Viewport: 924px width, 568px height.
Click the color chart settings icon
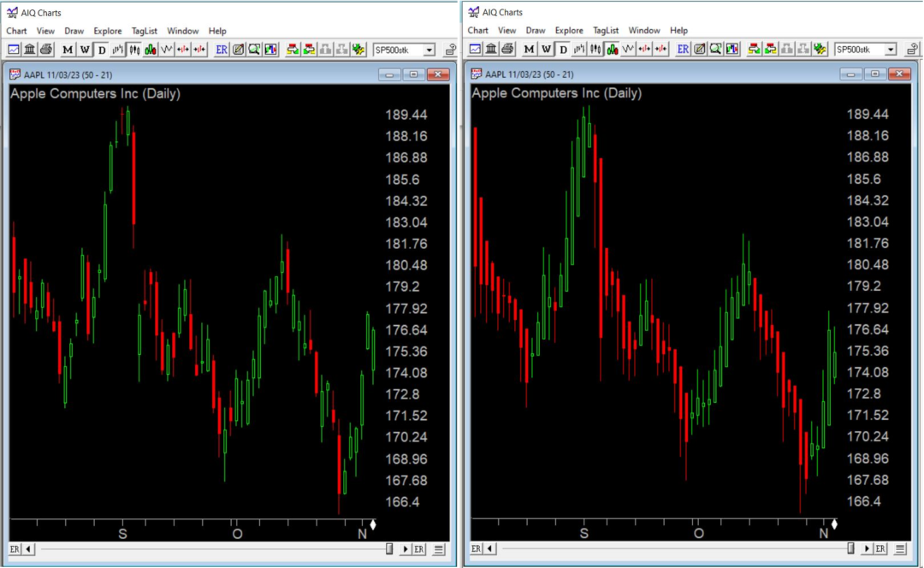[269, 50]
